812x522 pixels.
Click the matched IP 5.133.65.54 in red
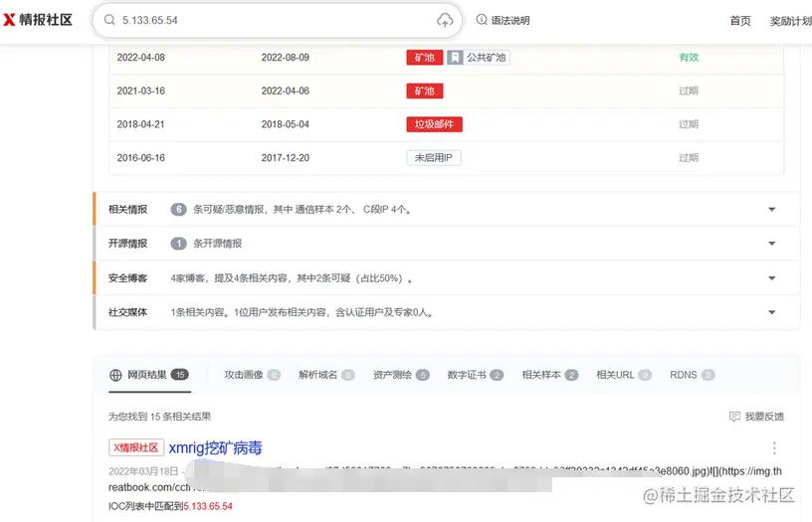208,506
